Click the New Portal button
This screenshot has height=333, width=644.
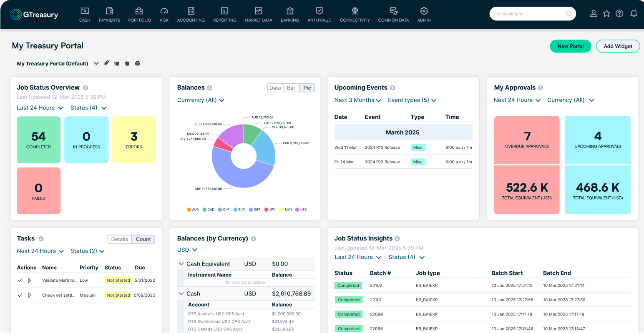[570, 46]
